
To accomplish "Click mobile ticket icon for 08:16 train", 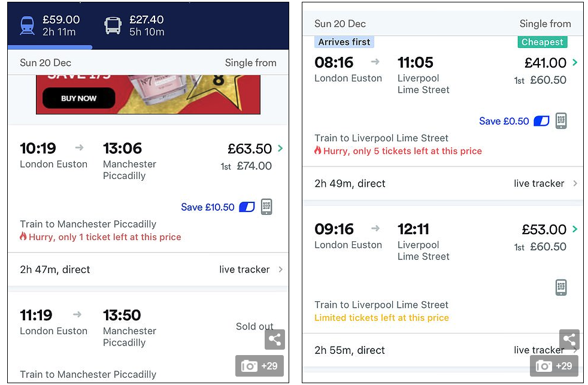I will (561, 120).
